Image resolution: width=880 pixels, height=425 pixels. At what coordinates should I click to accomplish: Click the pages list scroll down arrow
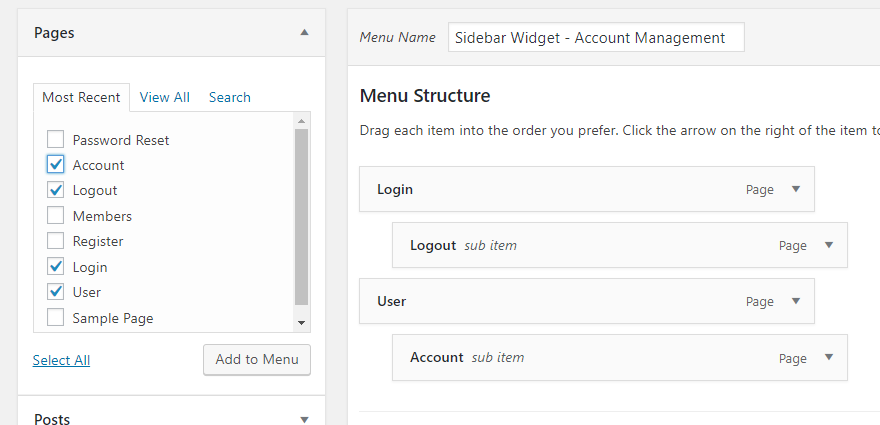pyautogui.click(x=301, y=323)
